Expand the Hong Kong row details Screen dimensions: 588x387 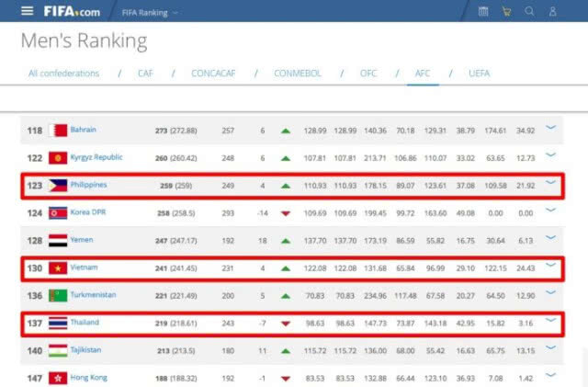click(x=550, y=375)
